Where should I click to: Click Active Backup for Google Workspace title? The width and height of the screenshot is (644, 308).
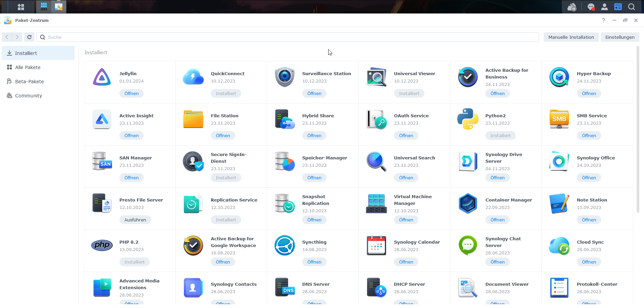pyautogui.click(x=233, y=242)
